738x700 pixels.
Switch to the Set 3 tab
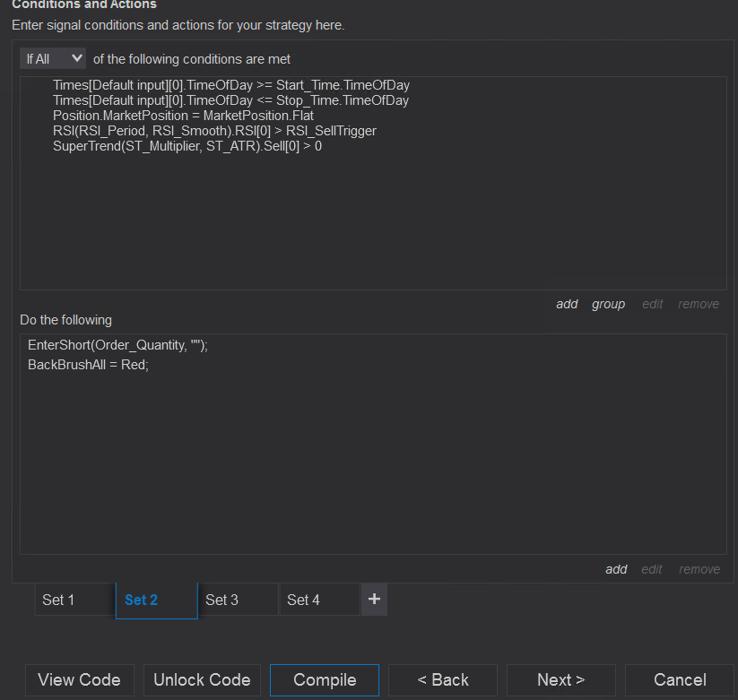pyautogui.click(x=221, y=600)
